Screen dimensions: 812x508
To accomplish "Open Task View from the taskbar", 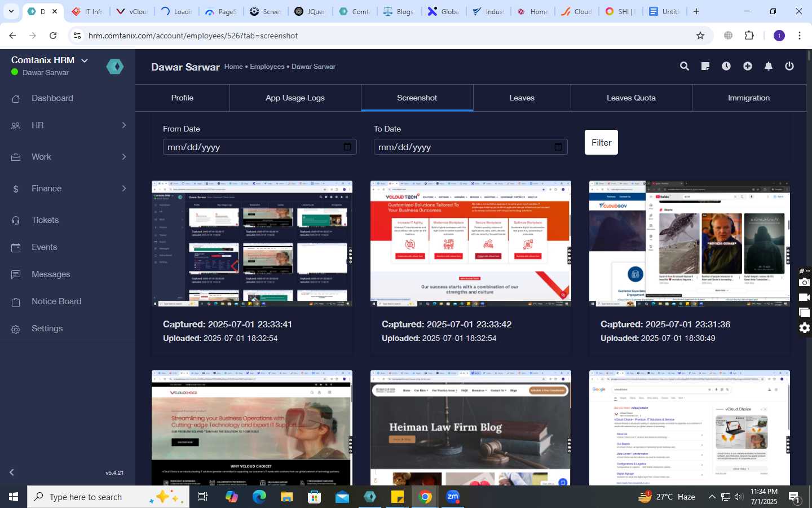I will tap(203, 497).
